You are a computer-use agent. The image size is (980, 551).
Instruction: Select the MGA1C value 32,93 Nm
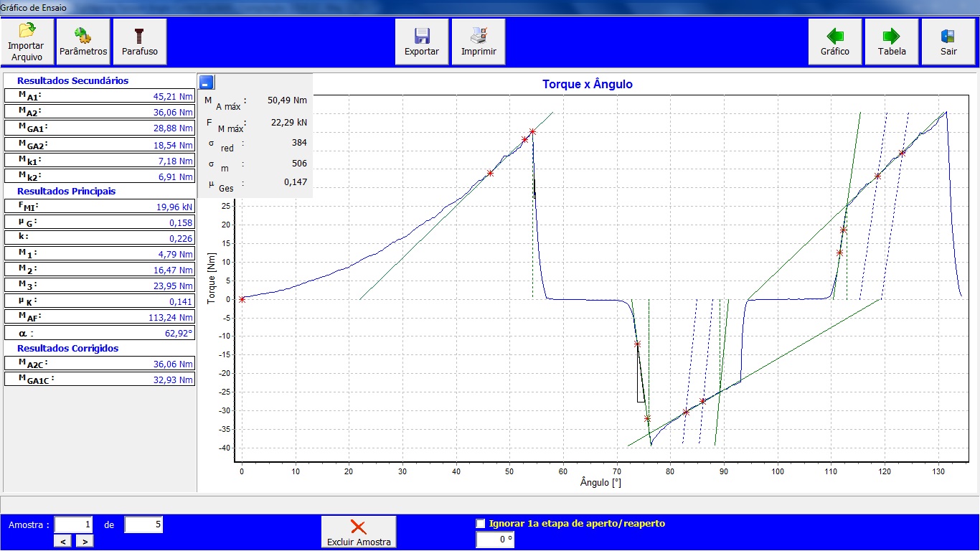[173, 380]
